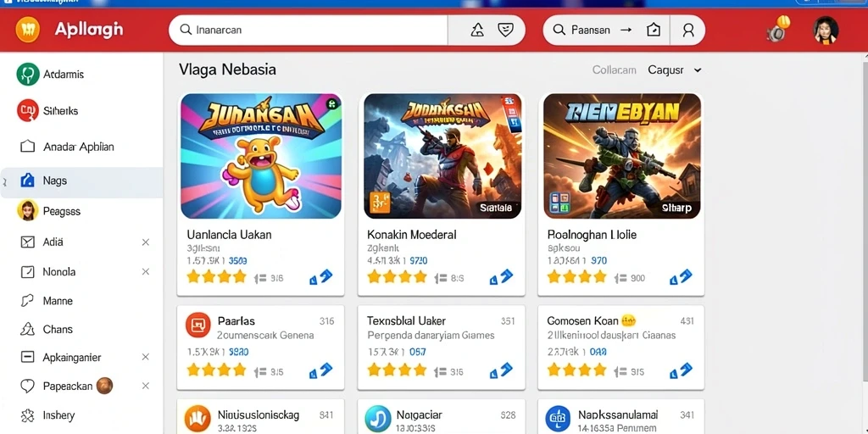Screen dimensions: 868x434
Task: Click the Niuisusionisckag orange app icon
Action: pyautogui.click(x=198, y=419)
